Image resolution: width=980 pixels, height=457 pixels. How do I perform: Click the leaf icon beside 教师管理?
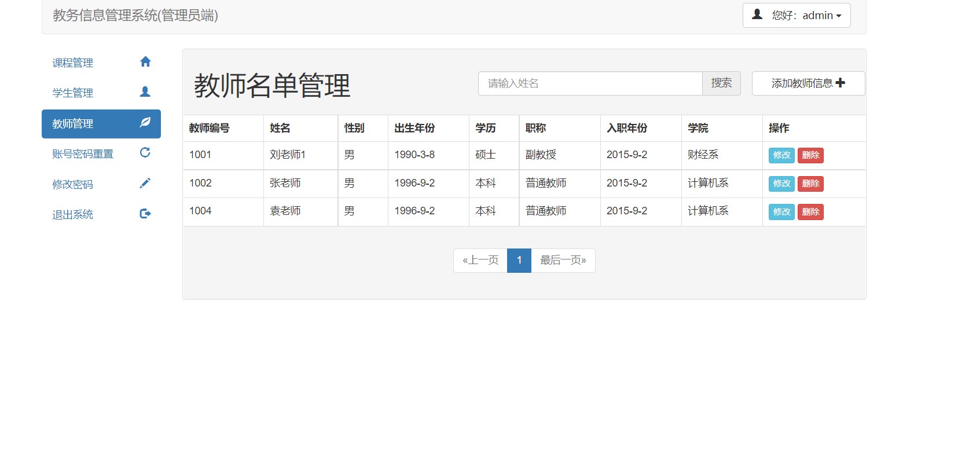pos(145,122)
